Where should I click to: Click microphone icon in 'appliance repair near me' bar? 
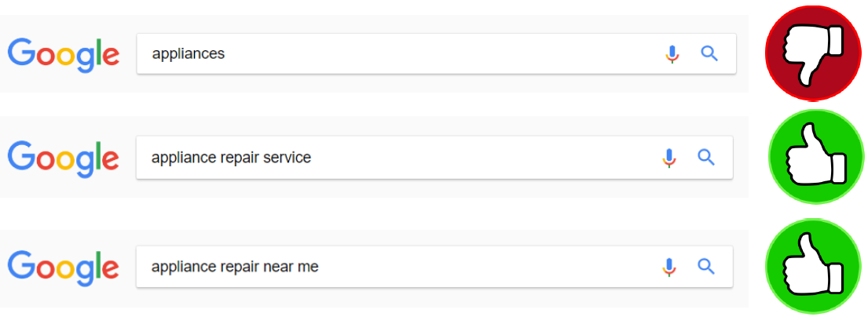pyautogui.click(x=669, y=267)
